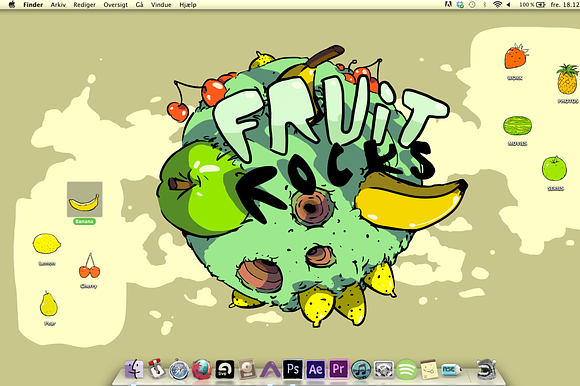
Task: Click the 100% battery indicator
Action: 532,4
